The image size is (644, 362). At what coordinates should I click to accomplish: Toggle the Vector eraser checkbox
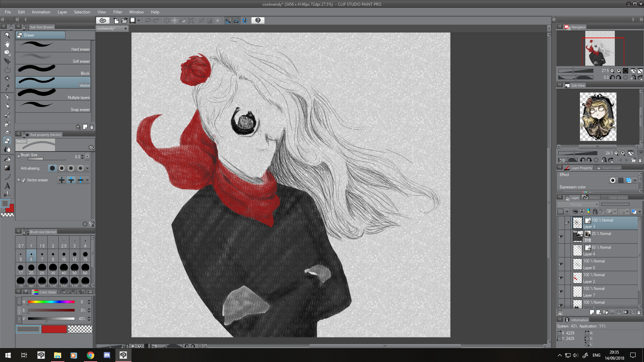[23, 180]
